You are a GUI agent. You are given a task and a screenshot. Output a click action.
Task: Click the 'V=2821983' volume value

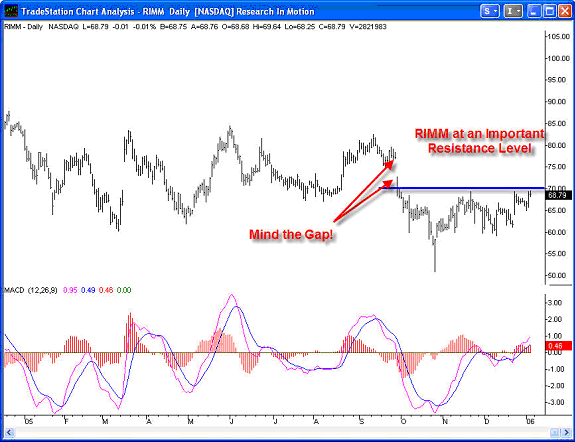(368, 27)
